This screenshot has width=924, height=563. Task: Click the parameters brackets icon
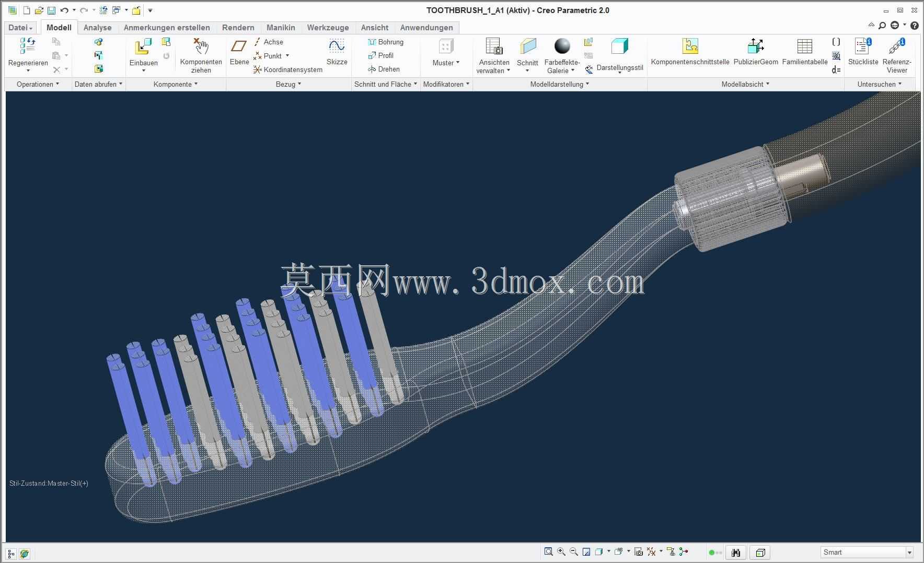(836, 42)
